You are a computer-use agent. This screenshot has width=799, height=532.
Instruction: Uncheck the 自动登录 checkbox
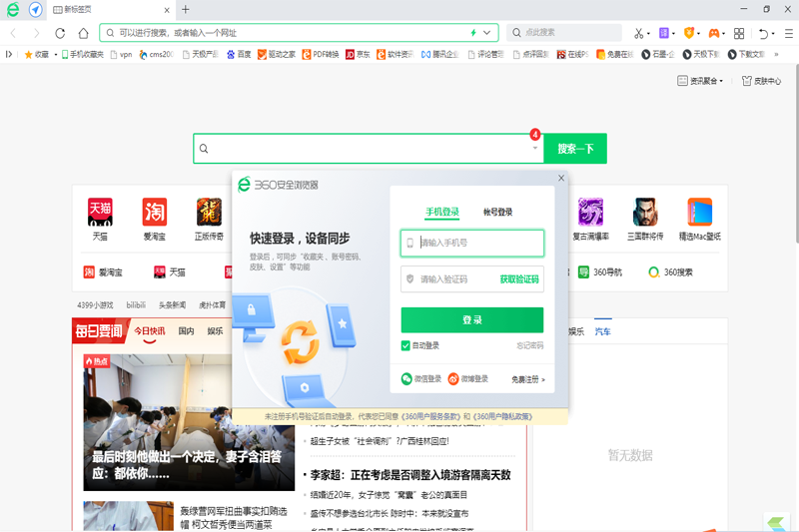[x=405, y=345]
